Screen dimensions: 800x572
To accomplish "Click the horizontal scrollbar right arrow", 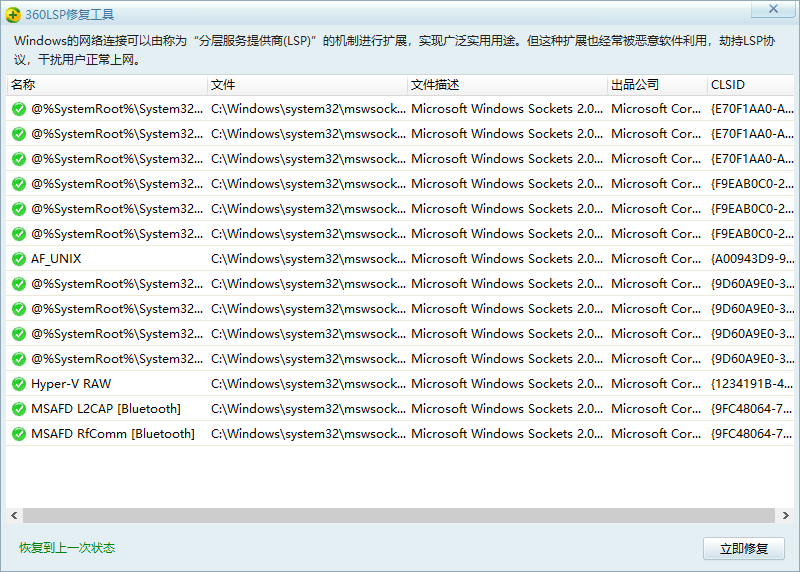I will pyautogui.click(x=786, y=515).
